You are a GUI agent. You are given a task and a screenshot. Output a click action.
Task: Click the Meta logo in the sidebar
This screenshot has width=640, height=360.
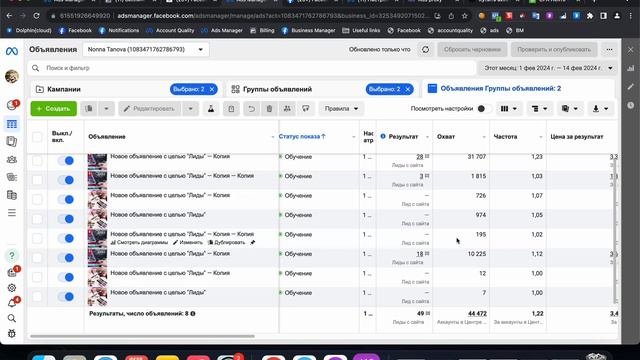pyautogui.click(x=11, y=51)
